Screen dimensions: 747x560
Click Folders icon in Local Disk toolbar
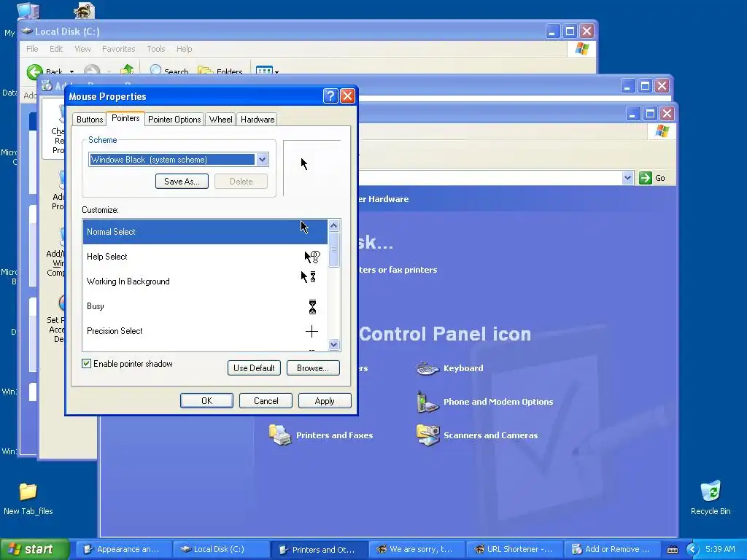(x=205, y=71)
